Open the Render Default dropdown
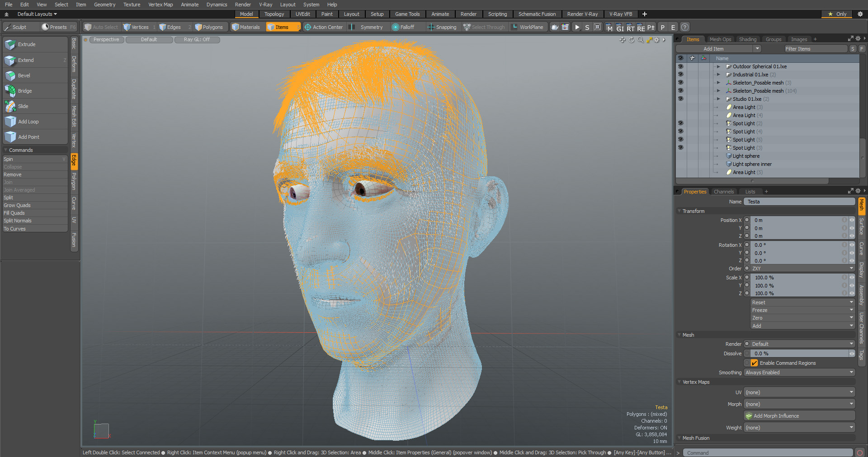 802,344
